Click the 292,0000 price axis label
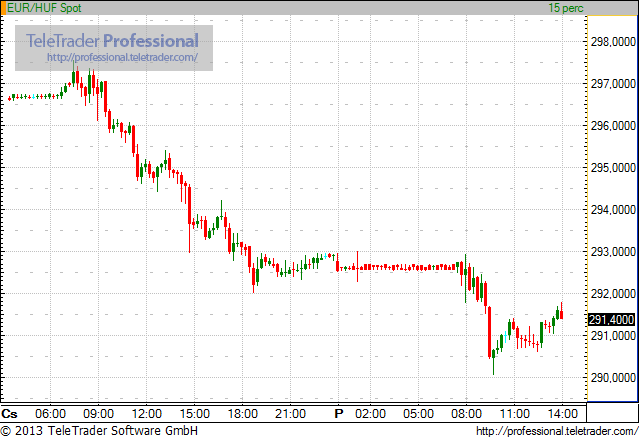The image size is (639, 440). [x=613, y=293]
